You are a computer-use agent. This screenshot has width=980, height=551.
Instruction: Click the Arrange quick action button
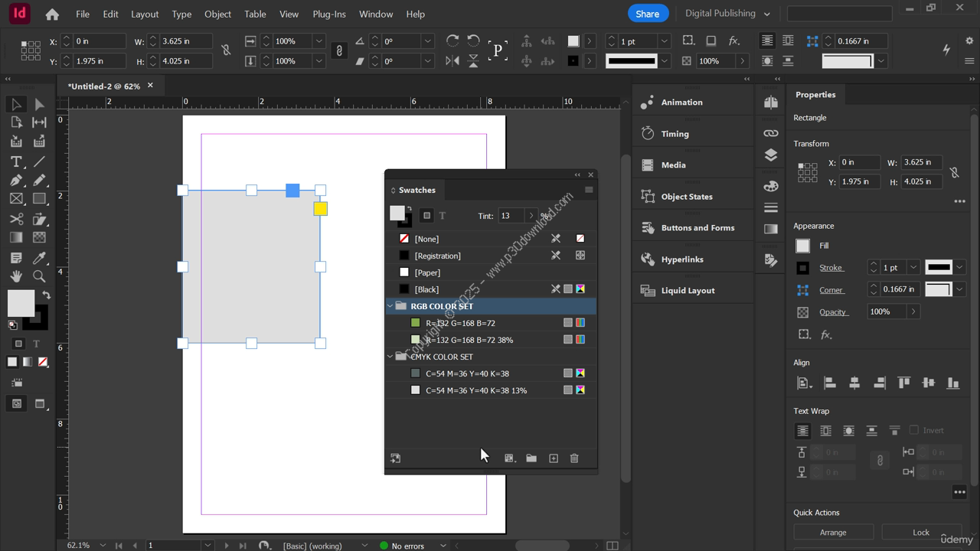(833, 532)
